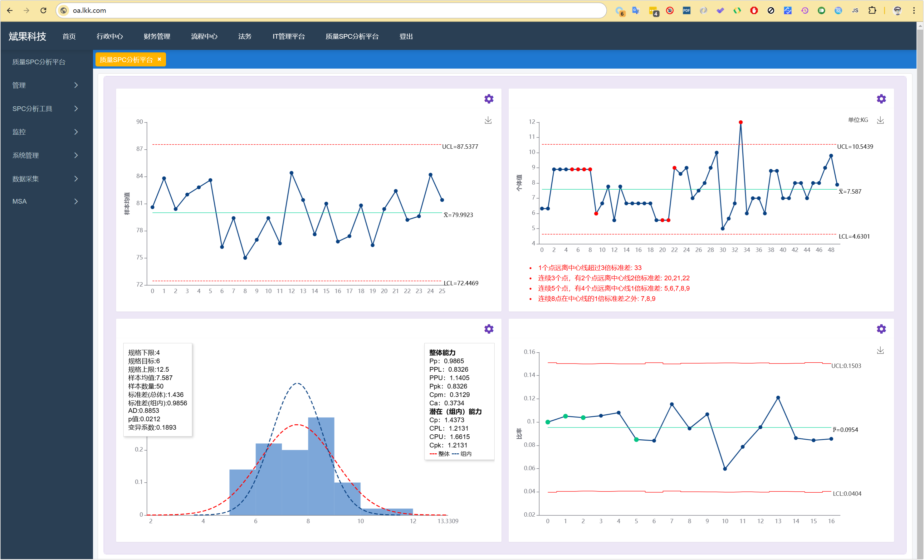Open the history clock extension icon
Viewport: 924px width, 560px height.
804,11
